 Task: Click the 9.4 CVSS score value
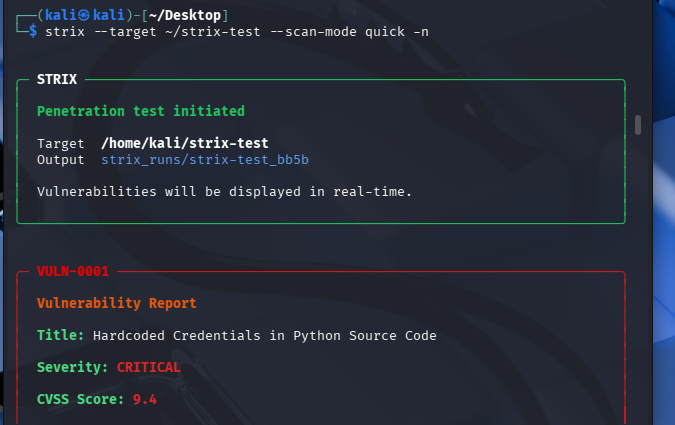(145, 399)
